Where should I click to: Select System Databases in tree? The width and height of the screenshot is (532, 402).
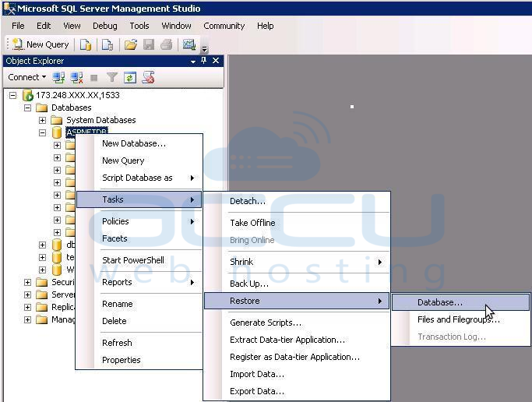100,120
